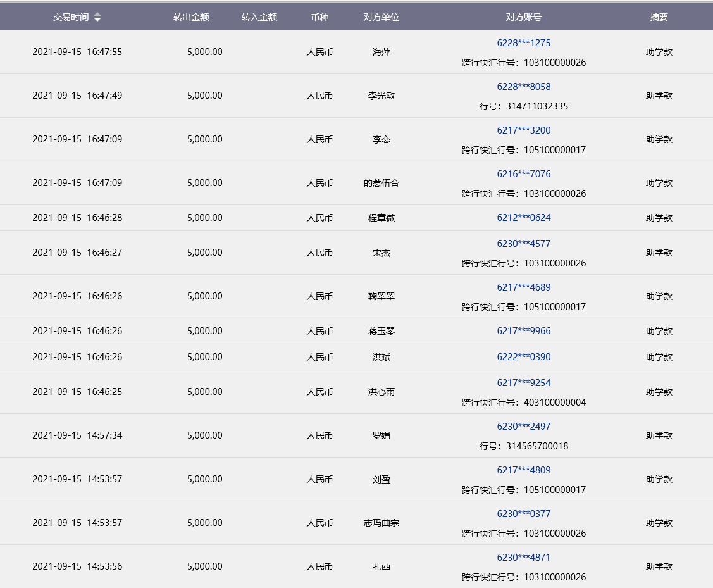The width and height of the screenshot is (713, 588).
Task: Open account link 6216***7076
Action: point(523,174)
